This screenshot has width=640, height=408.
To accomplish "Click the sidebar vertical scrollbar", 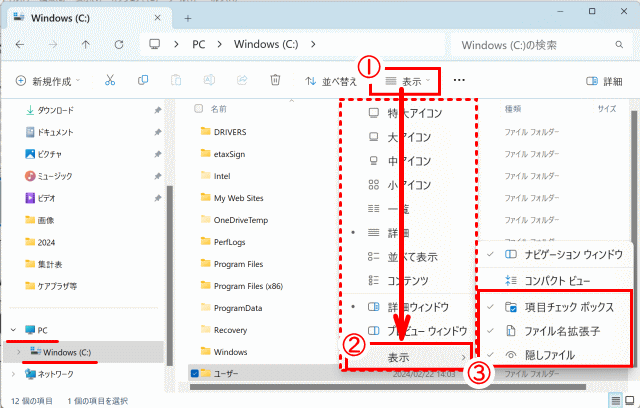I will pos(170,275).
